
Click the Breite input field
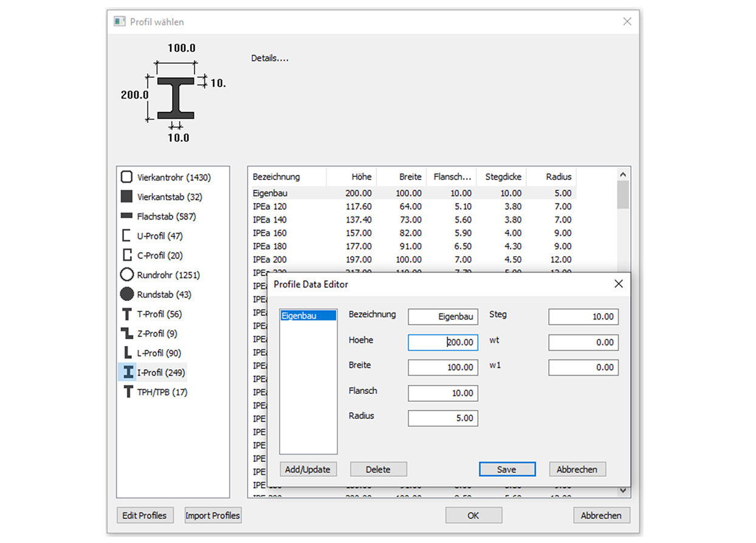pos(443,367)
